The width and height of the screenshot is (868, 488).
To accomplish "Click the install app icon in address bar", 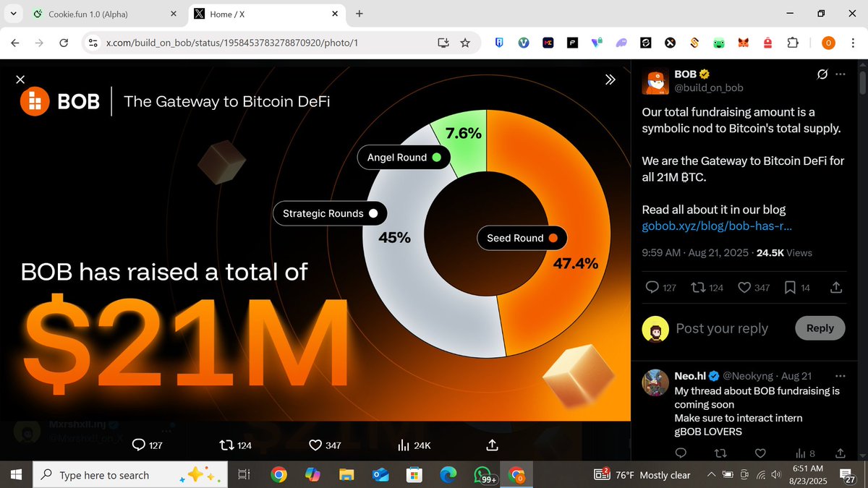I will click(x=443, y=43).
